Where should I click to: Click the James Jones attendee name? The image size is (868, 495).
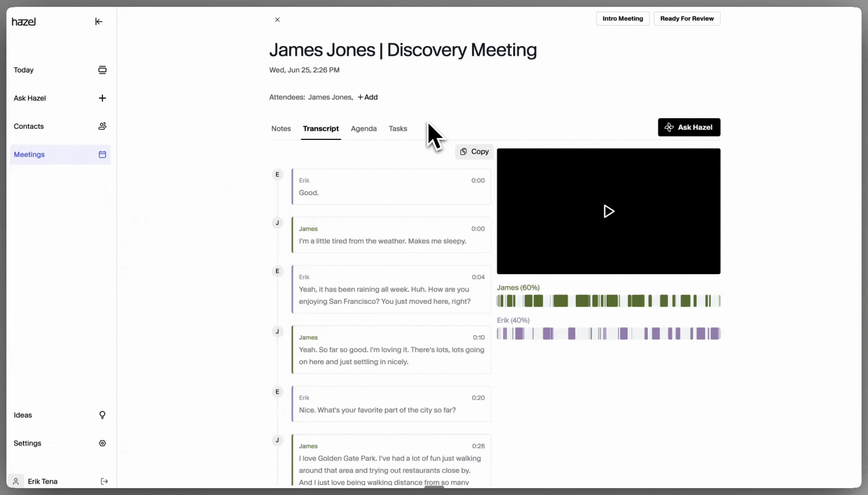click(x=330, y=97)
